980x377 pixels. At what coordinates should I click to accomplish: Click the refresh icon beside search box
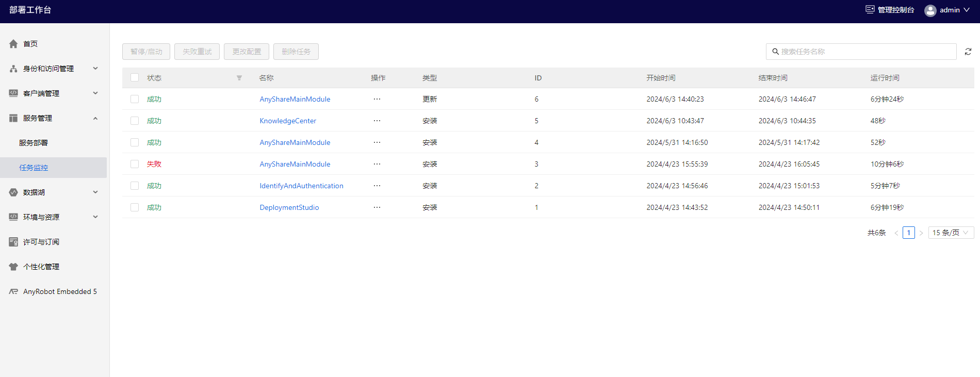(968, 52)
